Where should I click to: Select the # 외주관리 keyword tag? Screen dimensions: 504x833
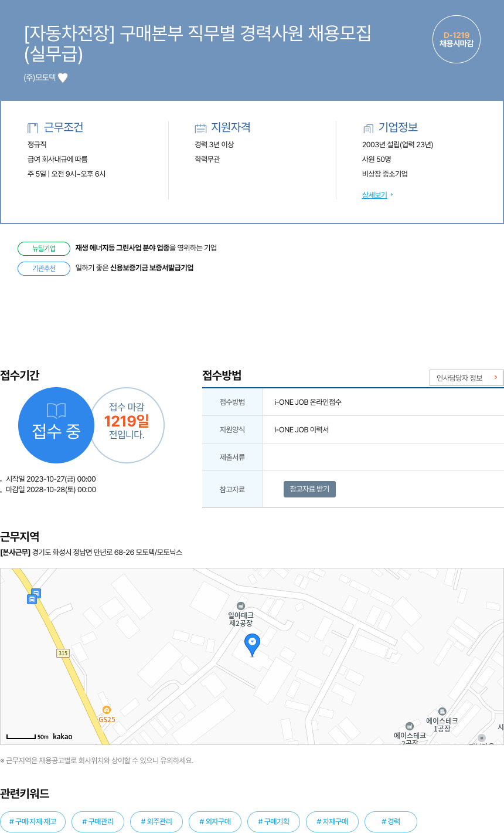click(x=156, y=822)
